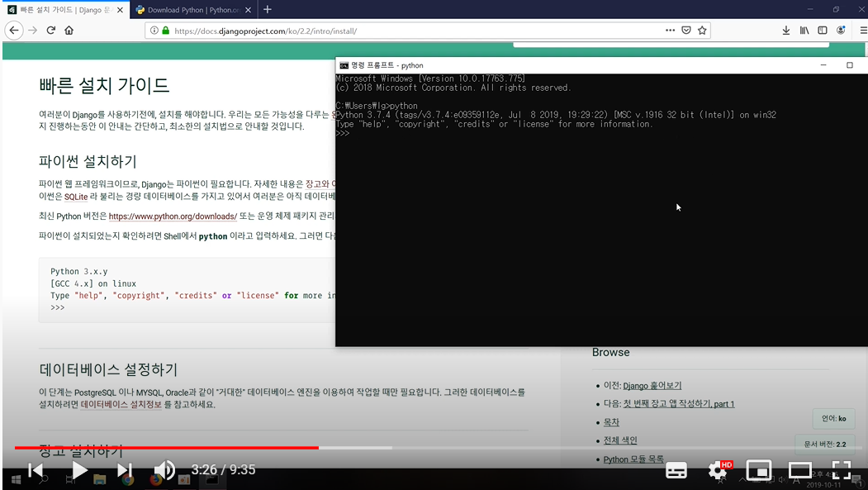Open the python.org/downloads link
The width and height of the screenshot is (868, 490).
click(x=173, y=216)
